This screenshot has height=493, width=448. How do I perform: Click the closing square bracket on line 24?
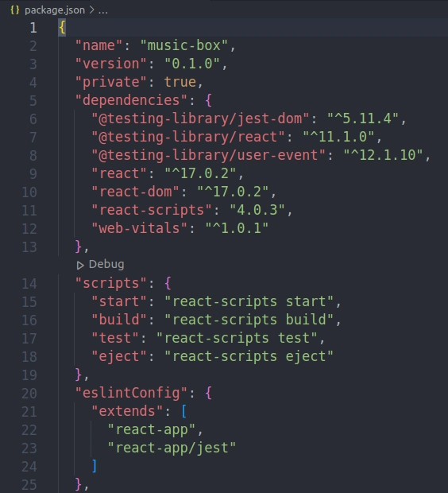pyautogui.click(x=95, y=466)
